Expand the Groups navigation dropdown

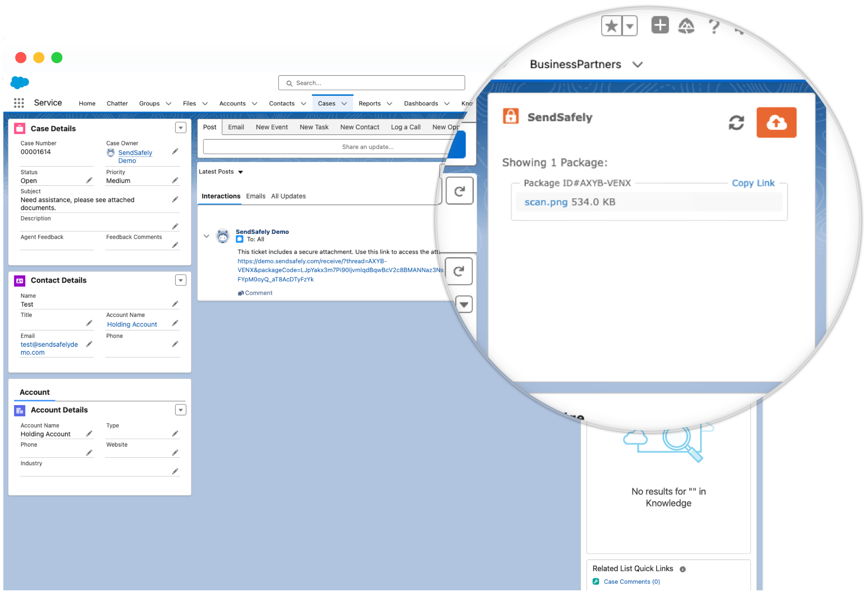[x=169, y=104]
